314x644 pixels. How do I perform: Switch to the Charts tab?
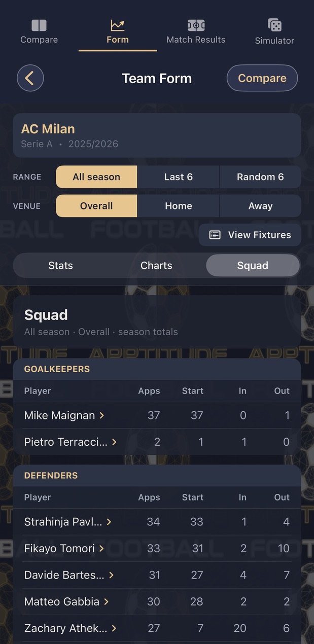(x=156, y=265)
